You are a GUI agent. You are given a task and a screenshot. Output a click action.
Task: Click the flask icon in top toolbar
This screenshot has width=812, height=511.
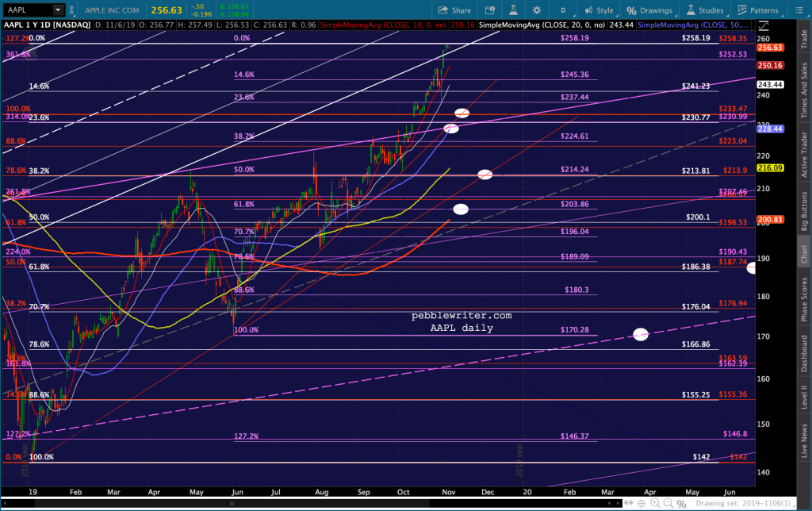pos(513,10)
